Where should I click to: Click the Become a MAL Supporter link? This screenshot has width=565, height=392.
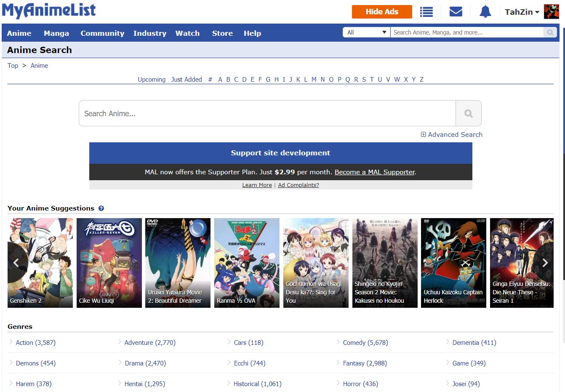[x=375, y=172]
